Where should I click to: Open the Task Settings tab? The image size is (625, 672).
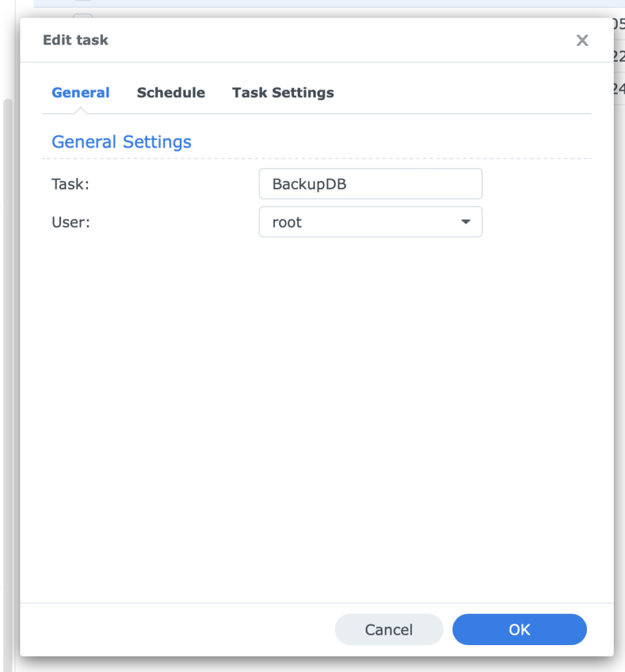click(x=283, y=93)
